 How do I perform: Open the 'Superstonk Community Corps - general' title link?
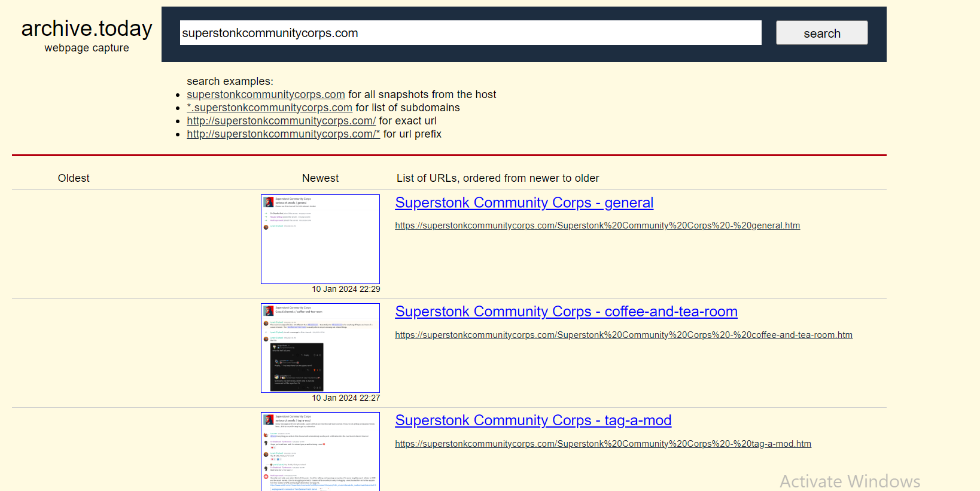[524, 203]
